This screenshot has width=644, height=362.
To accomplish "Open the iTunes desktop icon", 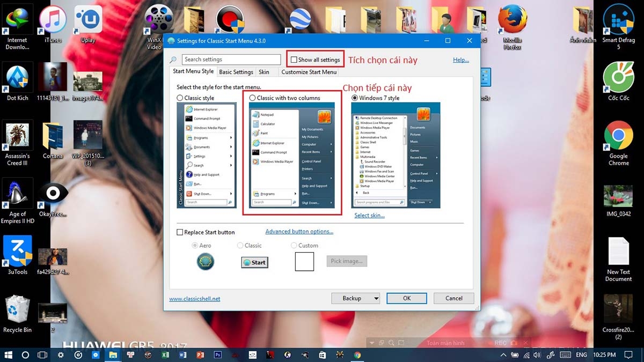I will [53, 24].
